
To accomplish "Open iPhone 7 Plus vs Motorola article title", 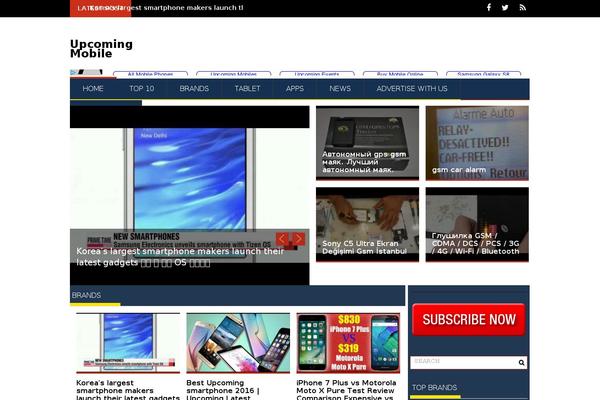I will 346,390.
